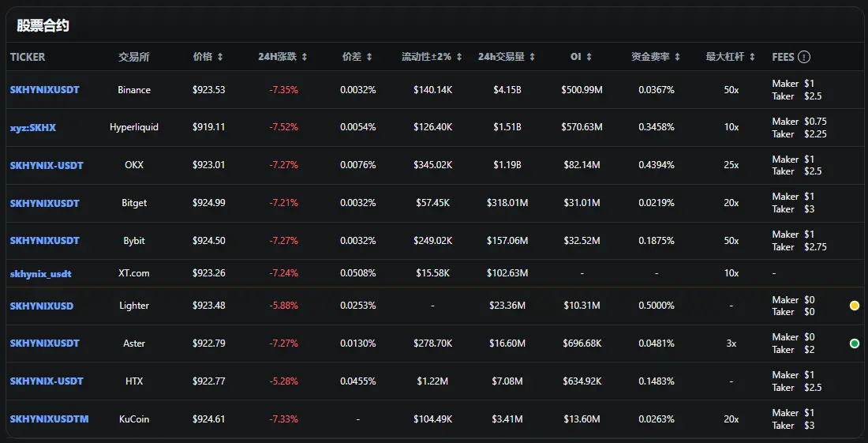868x443 pixels.
Task: Click the 股票合约 section title
Action: click(43, 25)
